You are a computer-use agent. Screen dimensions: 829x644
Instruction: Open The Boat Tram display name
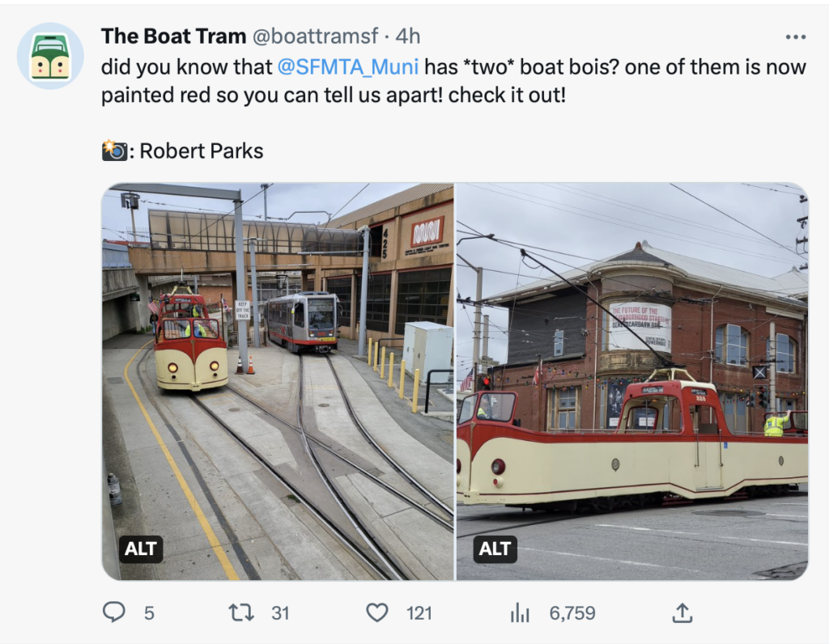[x=173, y=36]
